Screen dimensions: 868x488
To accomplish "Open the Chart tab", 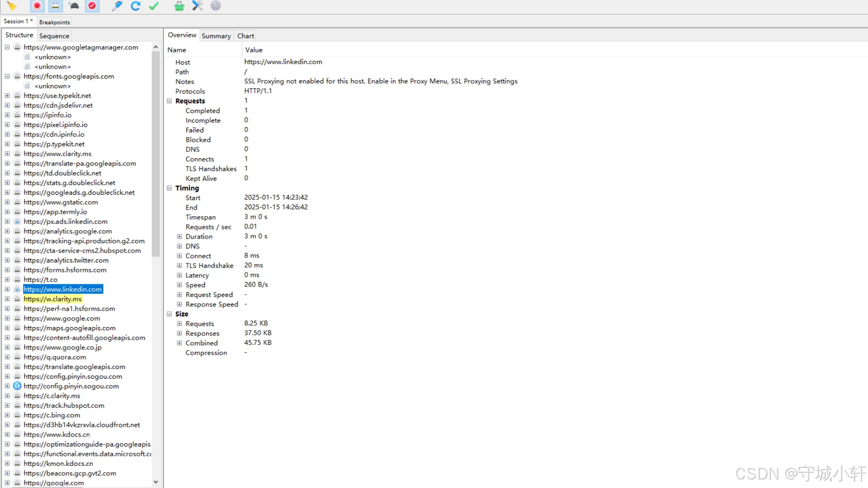I will (245, 36).
